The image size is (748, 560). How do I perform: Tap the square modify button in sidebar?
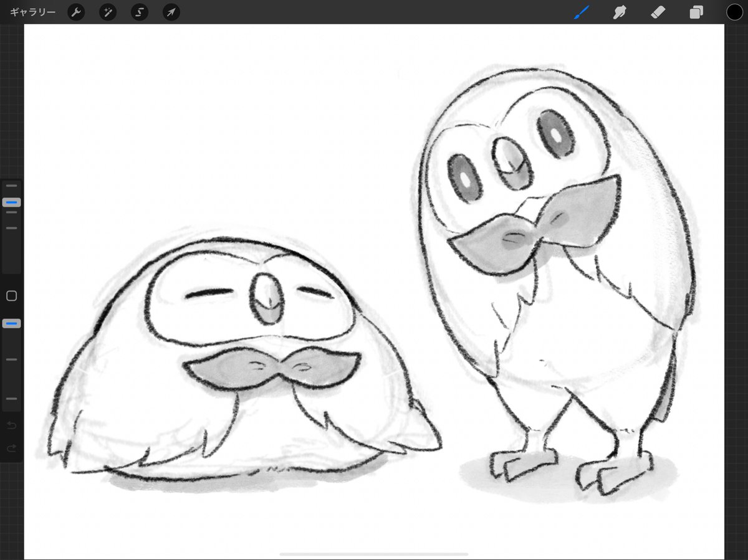(x=11, y=296)
